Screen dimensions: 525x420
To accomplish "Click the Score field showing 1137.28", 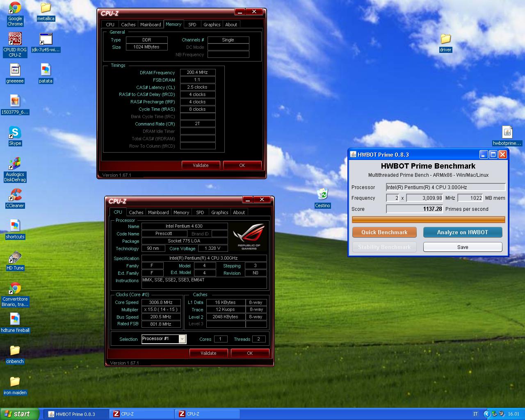I will coord(415,209).
